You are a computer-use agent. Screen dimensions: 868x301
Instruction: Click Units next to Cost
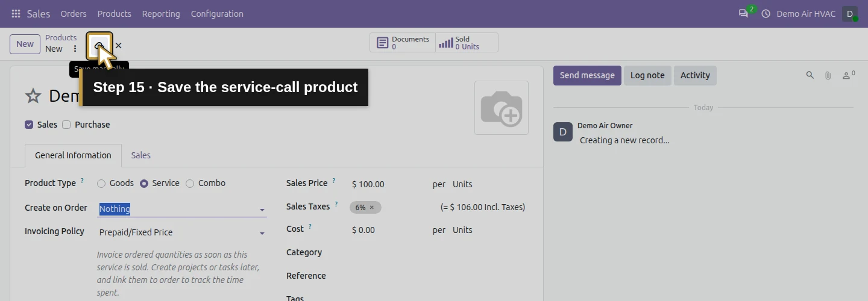[462, 230]
